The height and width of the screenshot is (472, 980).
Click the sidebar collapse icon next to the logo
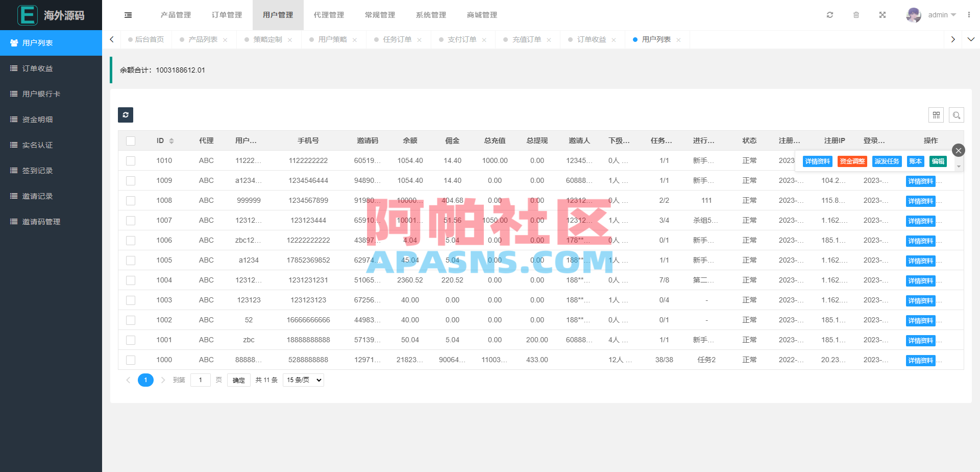click(128, 15)
